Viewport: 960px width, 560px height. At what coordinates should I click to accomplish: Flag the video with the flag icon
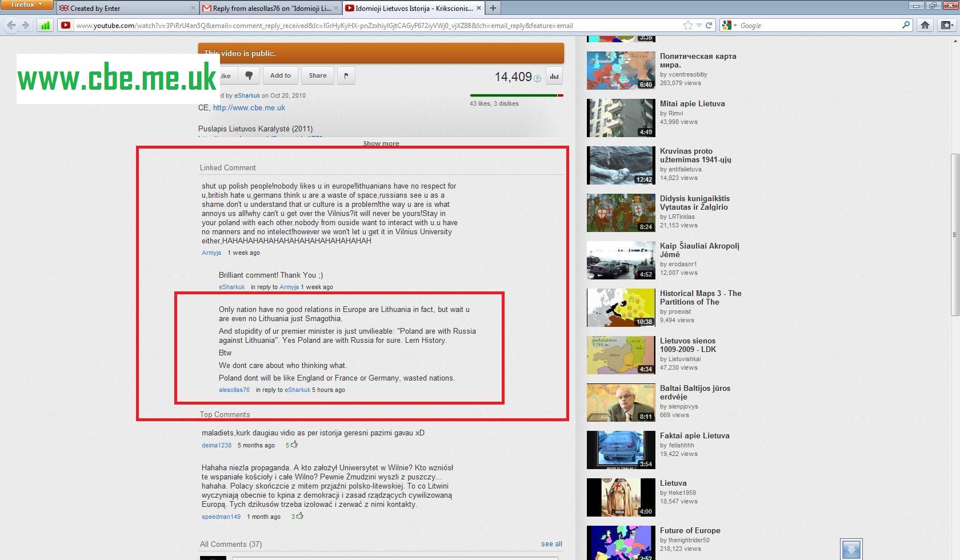(346, 75)
